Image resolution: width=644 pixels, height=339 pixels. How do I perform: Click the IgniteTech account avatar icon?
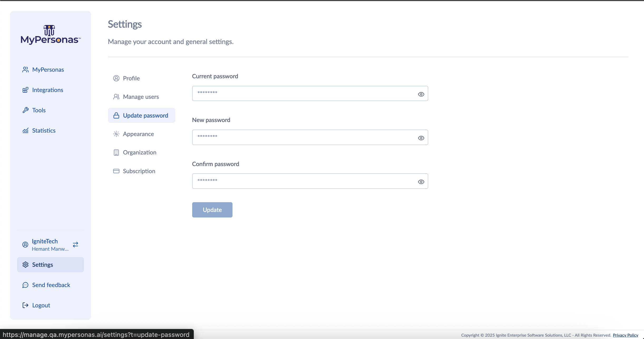coord(25,245)
